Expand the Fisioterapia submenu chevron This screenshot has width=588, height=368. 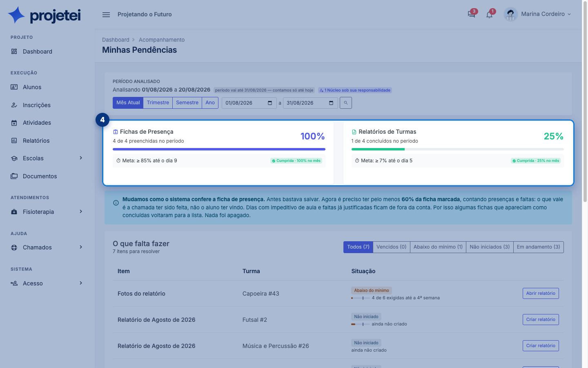click(x=81, y=211)
